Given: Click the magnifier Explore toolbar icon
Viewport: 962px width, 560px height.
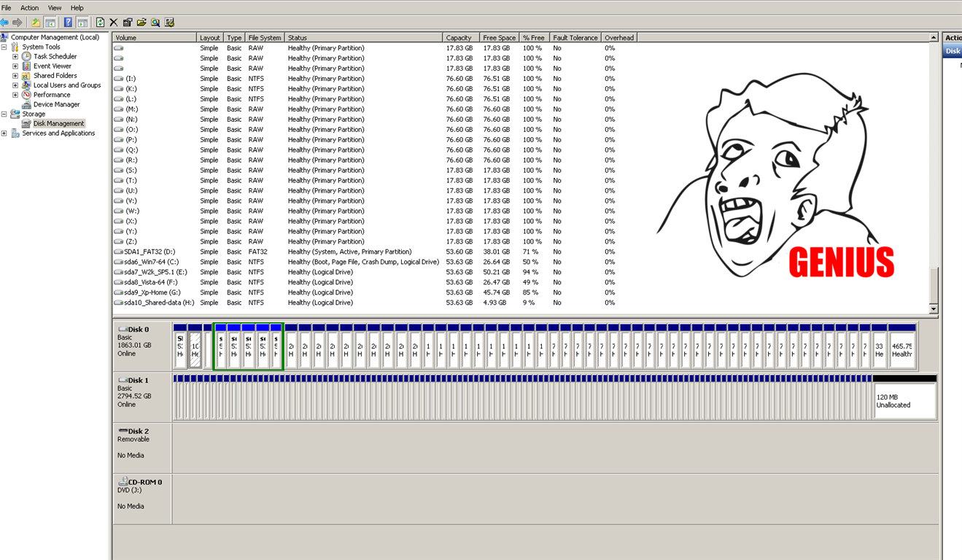Looking at the screenshot, I should tap(155, 23).
